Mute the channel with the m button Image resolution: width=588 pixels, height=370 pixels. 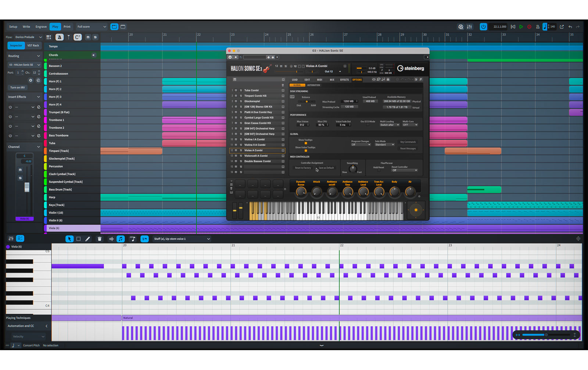point(20,170)
